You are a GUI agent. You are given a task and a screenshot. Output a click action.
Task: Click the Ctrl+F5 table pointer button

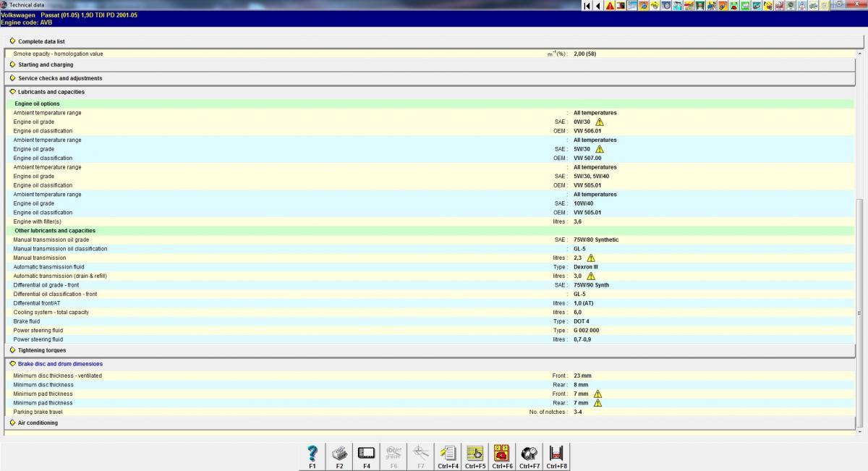coord(475,457)
